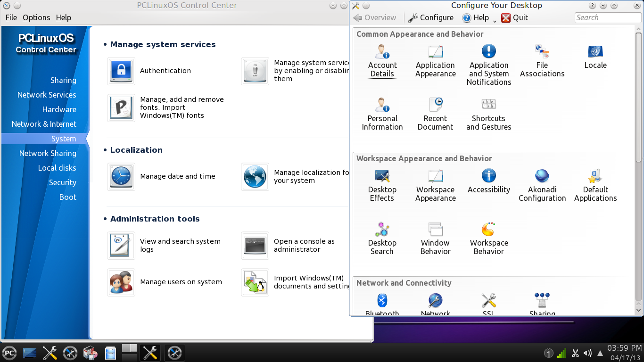Viewport: 644px width, 362px height.
Task: Click the Configure toolbar button
Action: pos(431,18)
